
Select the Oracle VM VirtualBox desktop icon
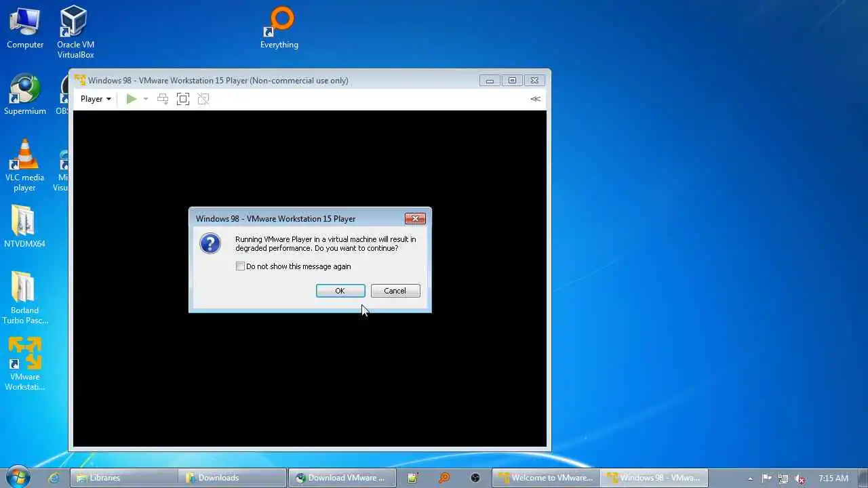[x=75, y=33]
